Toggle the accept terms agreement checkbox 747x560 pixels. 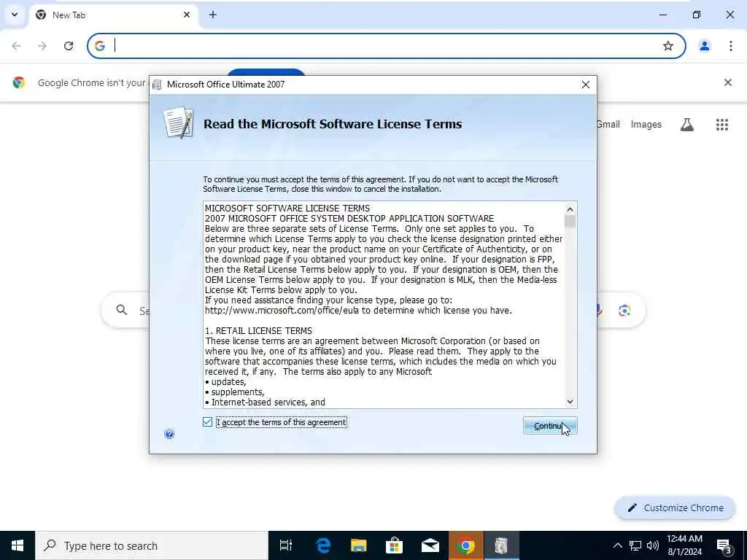coord(207,422)
